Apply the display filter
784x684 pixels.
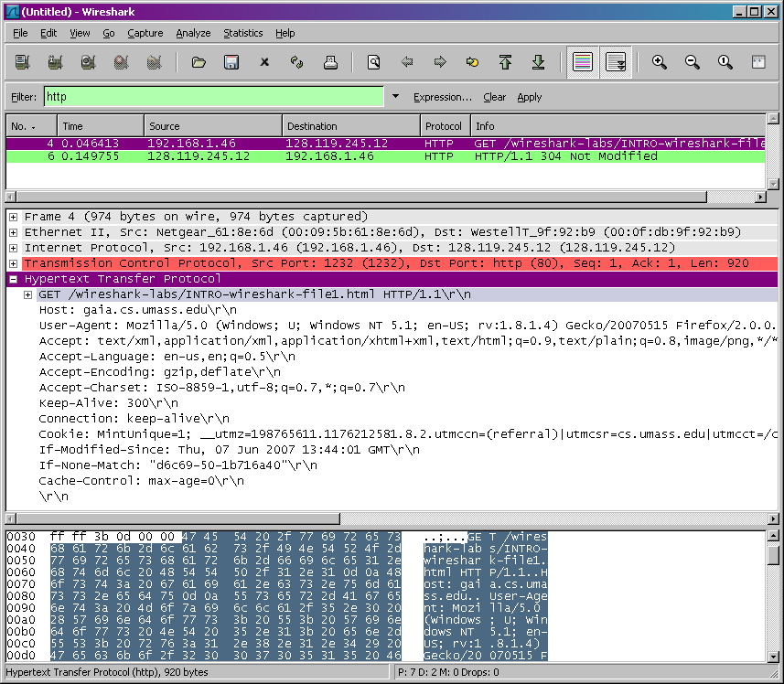pos(530,97)
